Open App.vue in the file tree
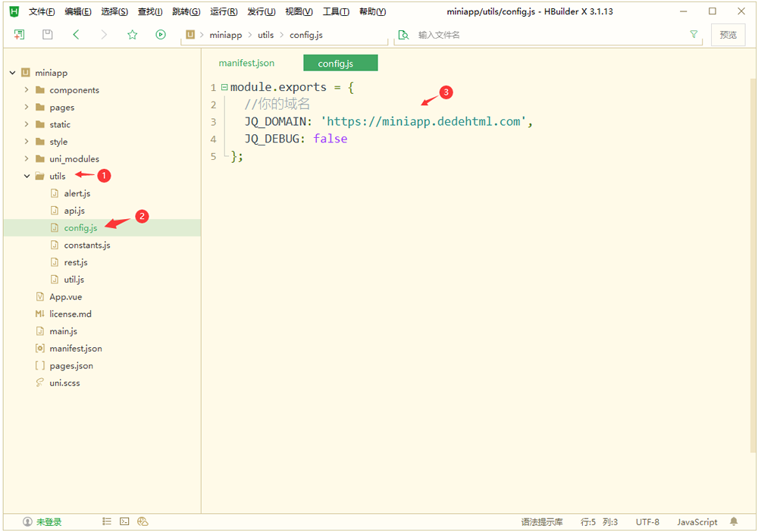The height and width of the screenshot is (532, 758). point(65,297)
